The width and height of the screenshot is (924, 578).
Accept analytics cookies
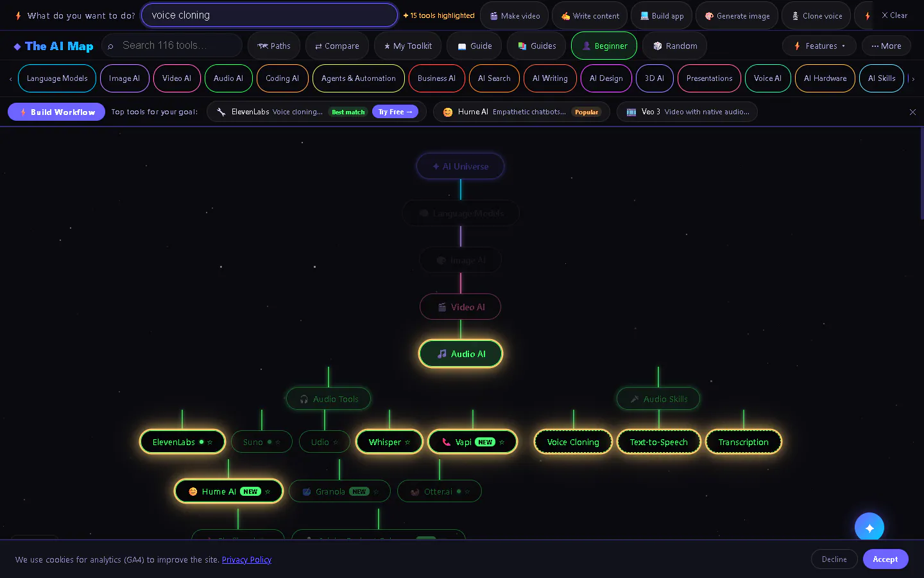pyautogui.click(x=886, y=559)
